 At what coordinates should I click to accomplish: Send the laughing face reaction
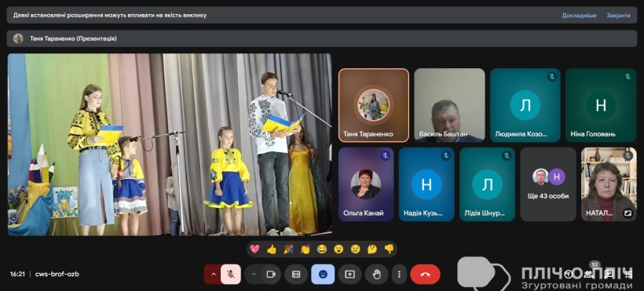click(x=321, y=249)
